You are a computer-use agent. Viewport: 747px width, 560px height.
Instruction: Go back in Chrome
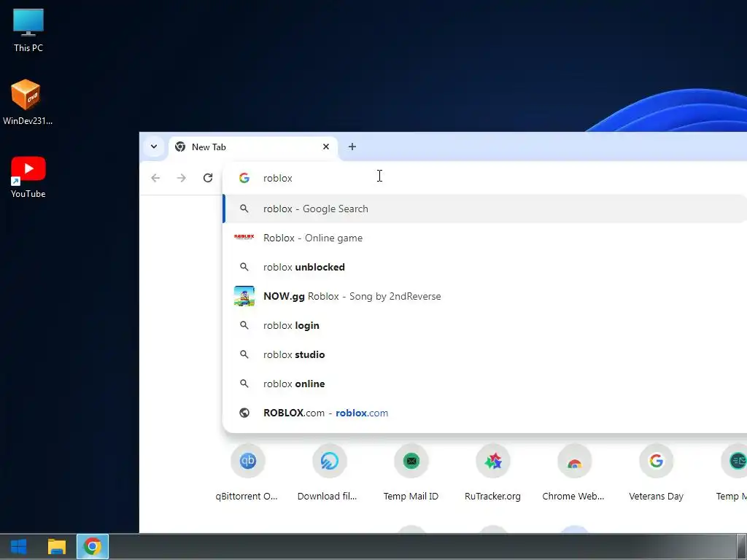point(155,178)
